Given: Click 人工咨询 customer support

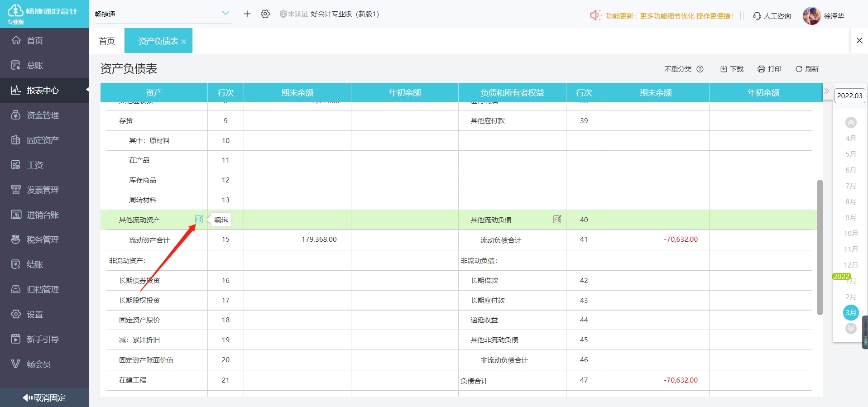Looking at the screenshot, I should [x=772, y=16].
